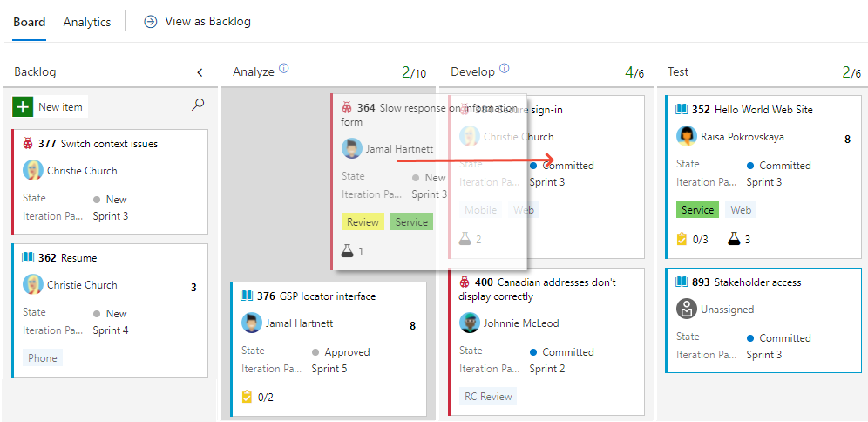Click the View as Backlog link
The width and height of the screenshot is (868, 422).
point(207,22)
